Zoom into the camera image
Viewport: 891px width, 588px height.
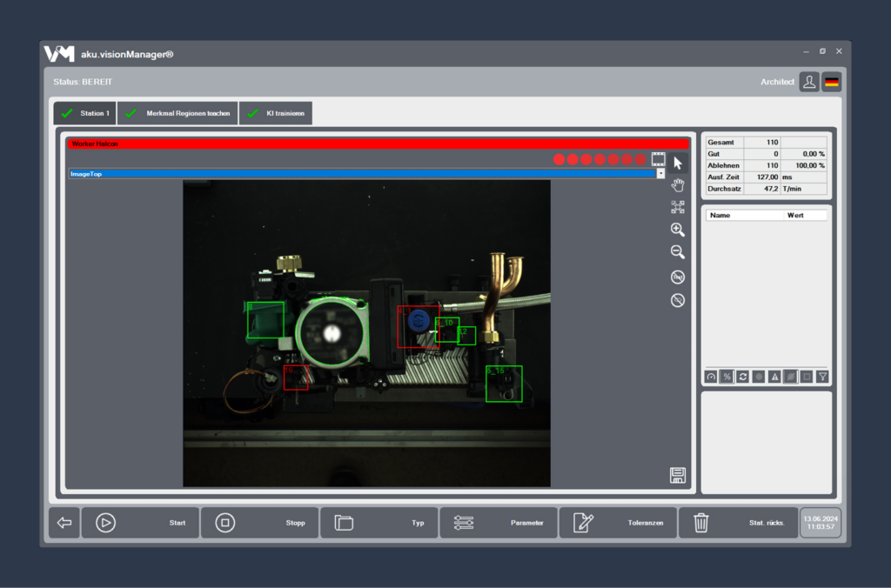pos(678,230)
